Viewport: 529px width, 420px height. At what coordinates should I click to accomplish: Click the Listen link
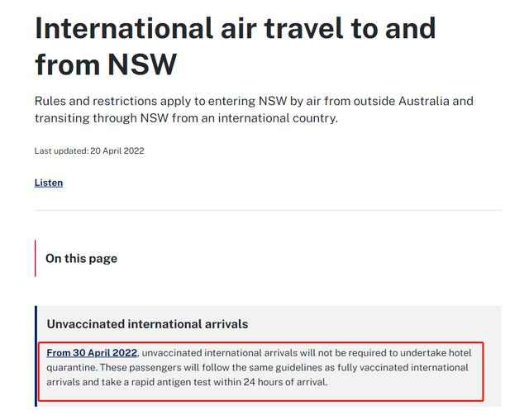(x=49, y=183)
